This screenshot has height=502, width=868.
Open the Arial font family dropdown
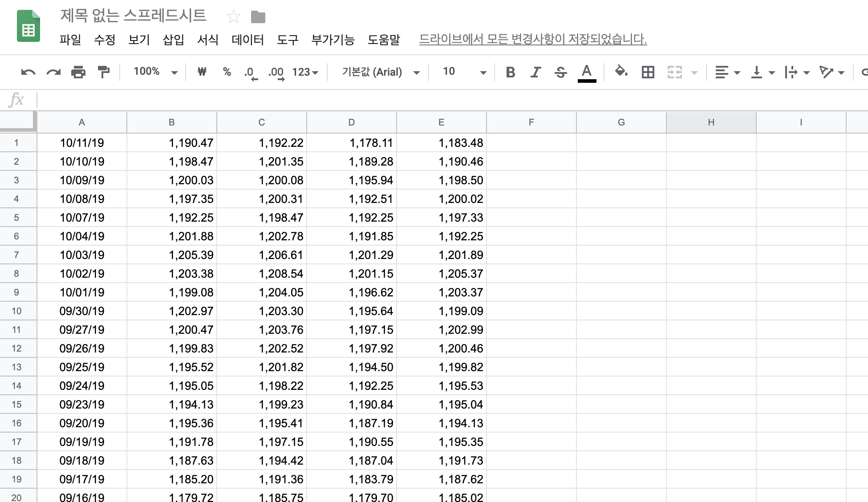click(381, 72)
